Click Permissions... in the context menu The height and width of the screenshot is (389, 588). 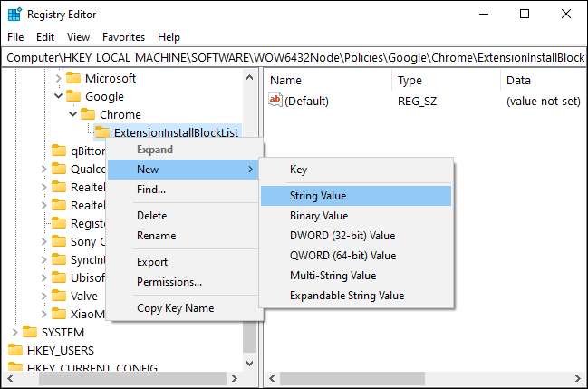tap(169, 282)
